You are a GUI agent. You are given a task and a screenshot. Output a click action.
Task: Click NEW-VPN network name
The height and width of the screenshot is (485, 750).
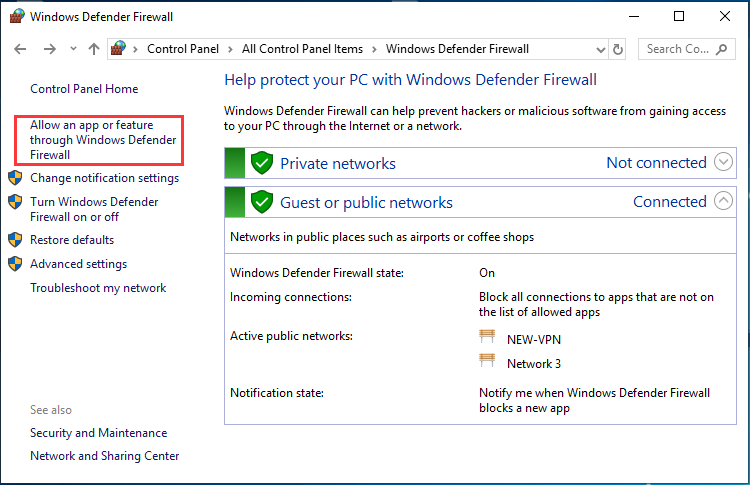point(534,340)
